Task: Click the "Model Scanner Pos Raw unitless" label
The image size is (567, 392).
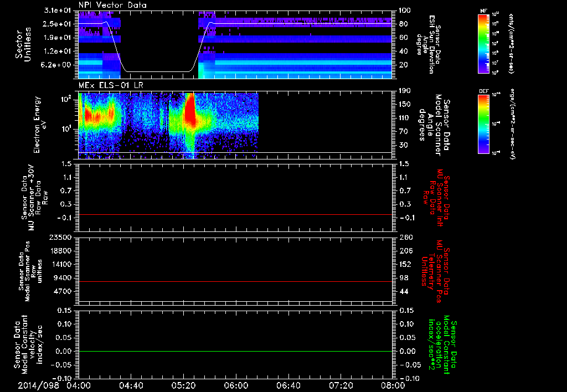Action: 31,271
